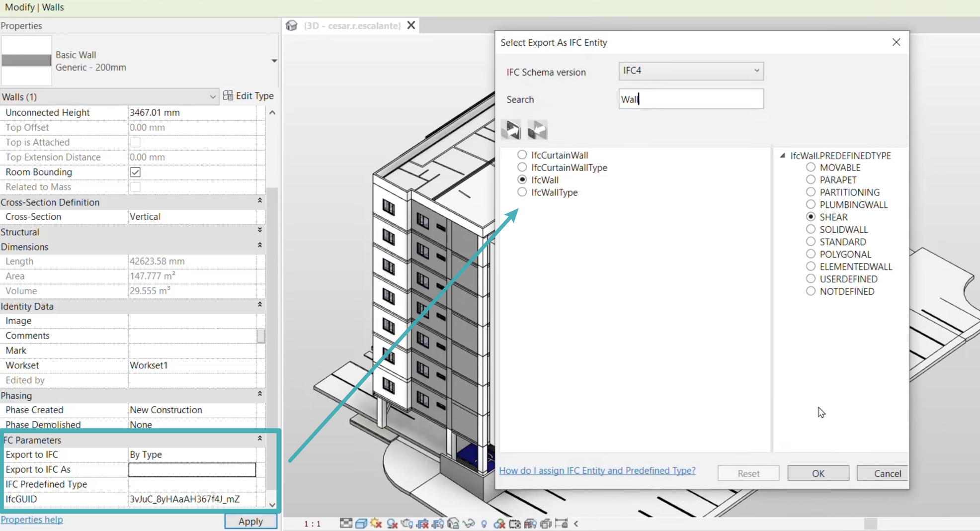The height and width of the screenshot is (531, 980).
Task: Open the Worksharing Display icon
Action: (x=499, y=524)
